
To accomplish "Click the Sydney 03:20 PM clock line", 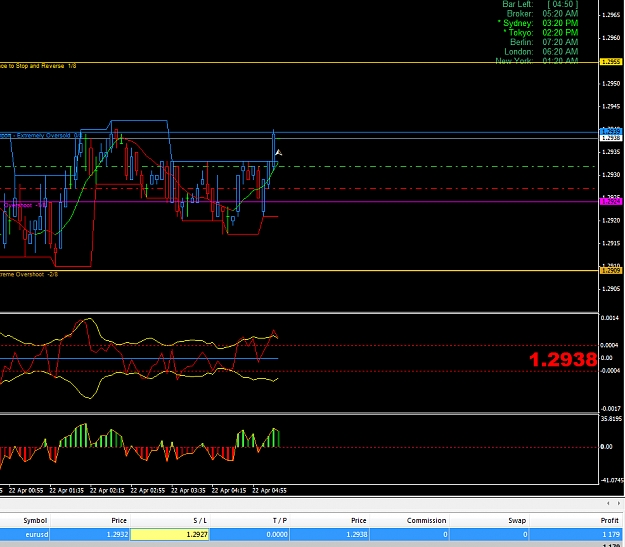I will pos(538,23).
